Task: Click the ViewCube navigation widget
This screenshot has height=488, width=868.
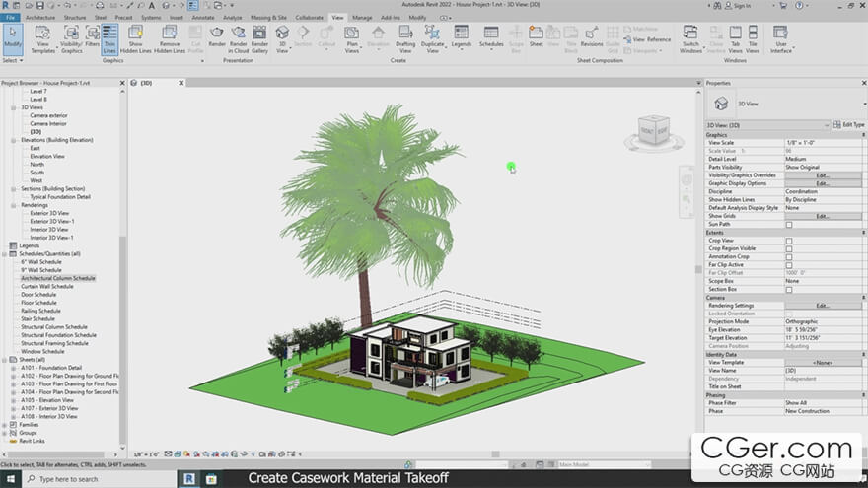Action: click(x=654, y=132)
